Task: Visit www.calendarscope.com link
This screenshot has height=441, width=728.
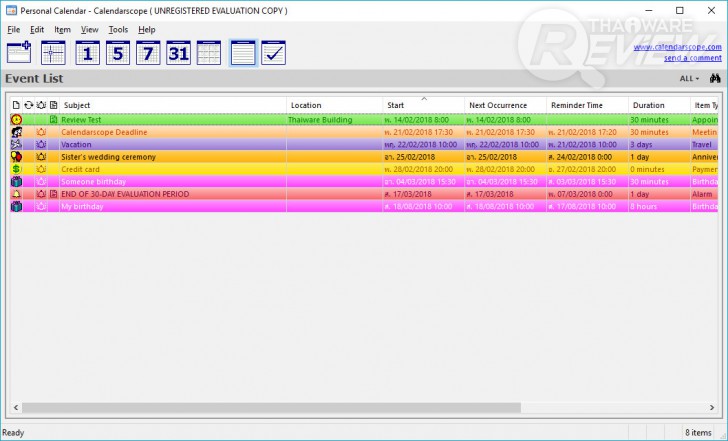Action: point(677,47)
